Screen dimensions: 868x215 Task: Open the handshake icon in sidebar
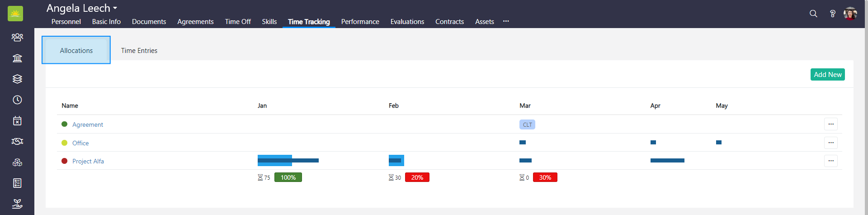point(17,141)
